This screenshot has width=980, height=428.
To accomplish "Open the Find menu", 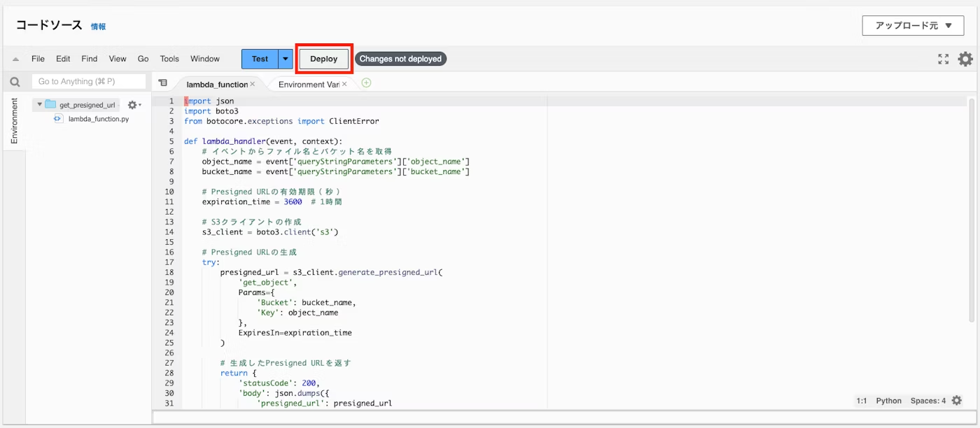I will 89,59.
